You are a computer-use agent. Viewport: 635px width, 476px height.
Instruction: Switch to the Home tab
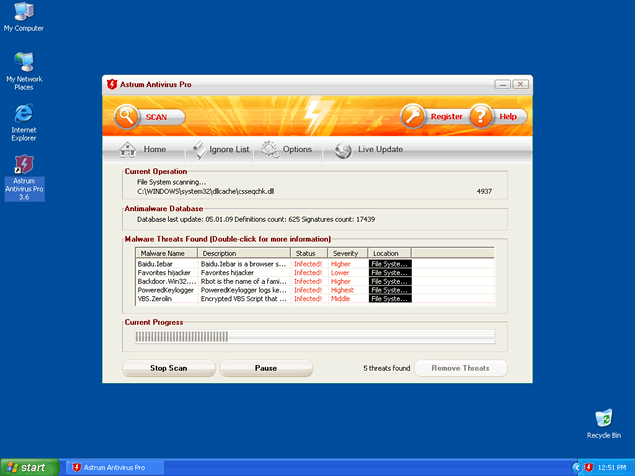[x=143, y=149]
